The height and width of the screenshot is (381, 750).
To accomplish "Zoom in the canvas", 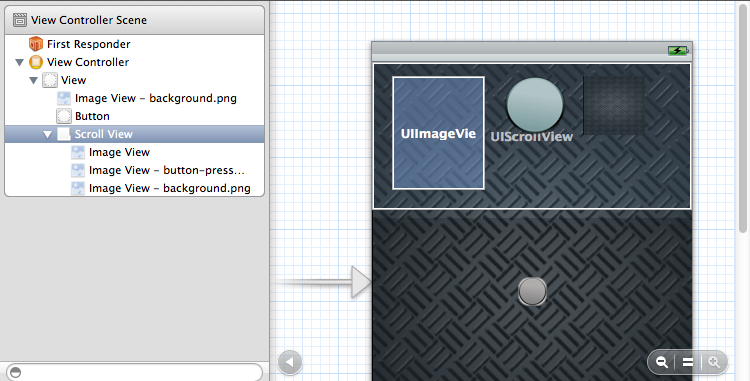I will point(714,362).
